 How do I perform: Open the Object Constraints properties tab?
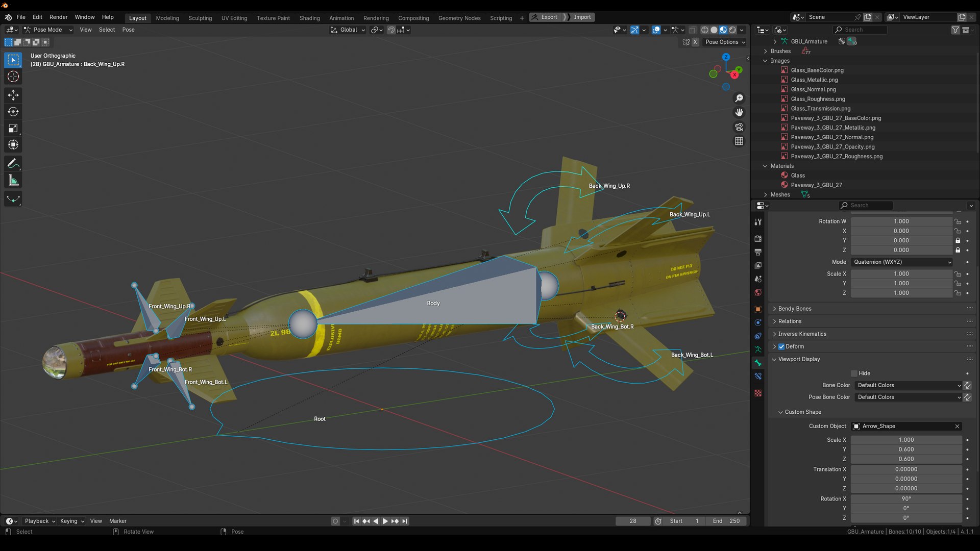point(758,336)
